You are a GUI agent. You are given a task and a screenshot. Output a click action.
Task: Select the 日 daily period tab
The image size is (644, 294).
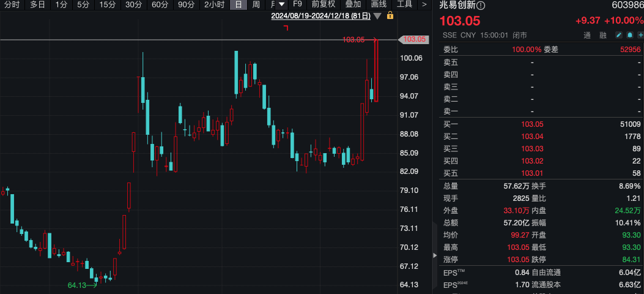point(239,5)
